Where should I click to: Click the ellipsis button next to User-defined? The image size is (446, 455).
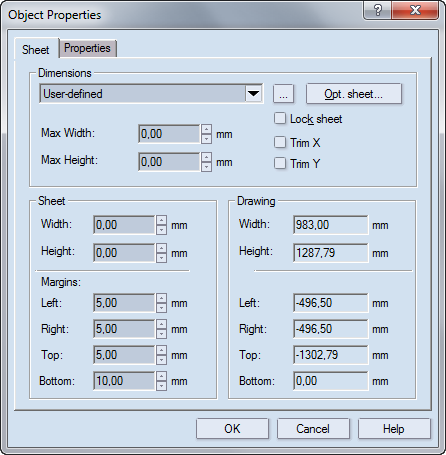coord(283,94)
